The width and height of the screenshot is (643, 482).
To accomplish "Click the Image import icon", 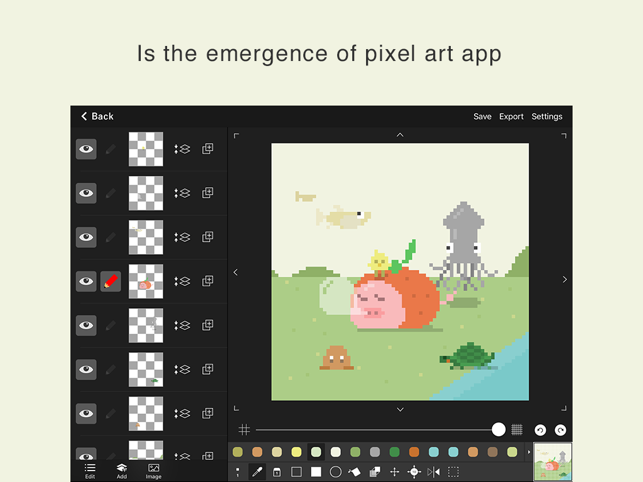I will click(x=153, y=471).
